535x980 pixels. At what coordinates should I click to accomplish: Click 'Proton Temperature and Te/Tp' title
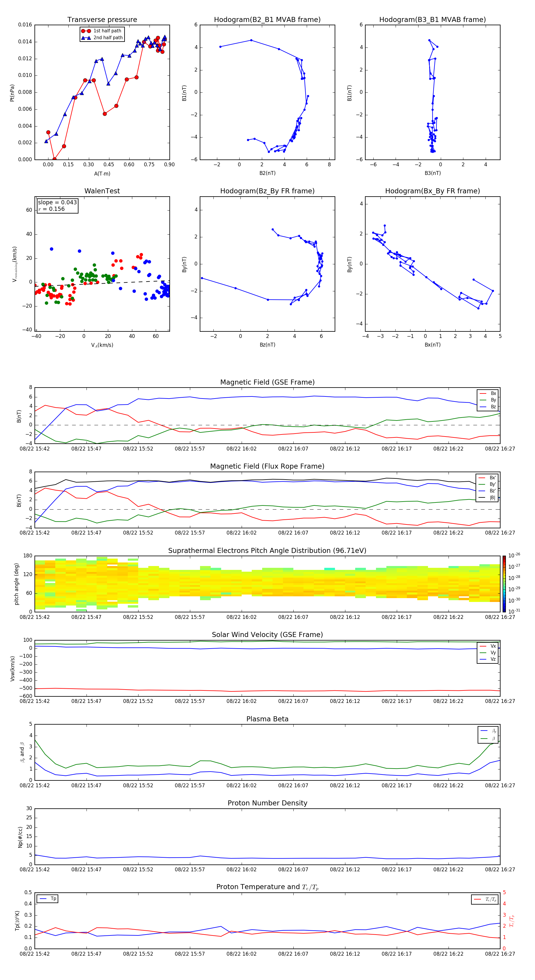click(x=267, y=887)
